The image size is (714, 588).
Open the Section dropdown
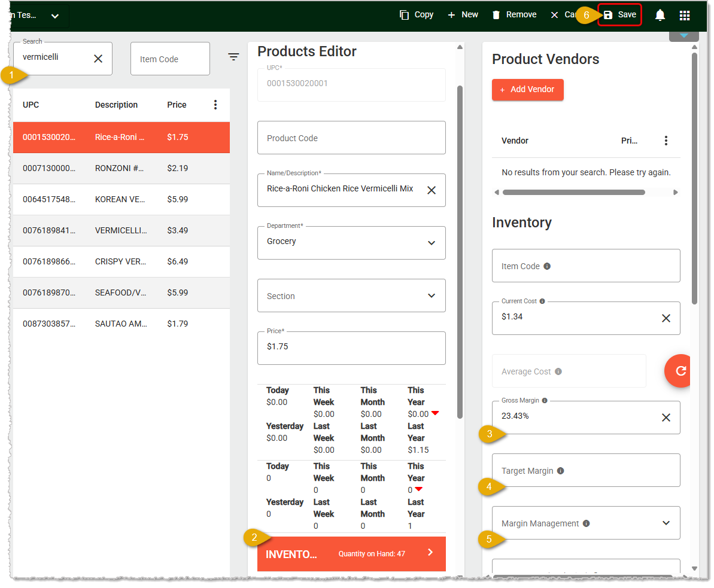(351, 296)
